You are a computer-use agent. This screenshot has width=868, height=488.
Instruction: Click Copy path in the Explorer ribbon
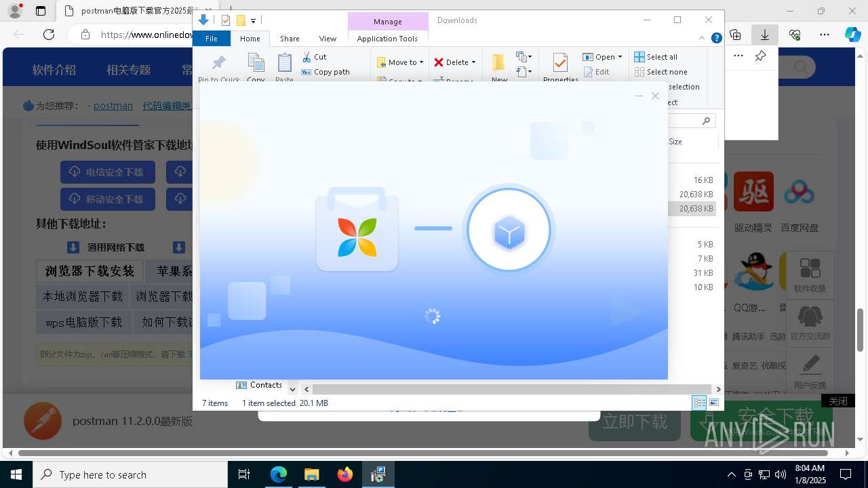tap(325, 72)
